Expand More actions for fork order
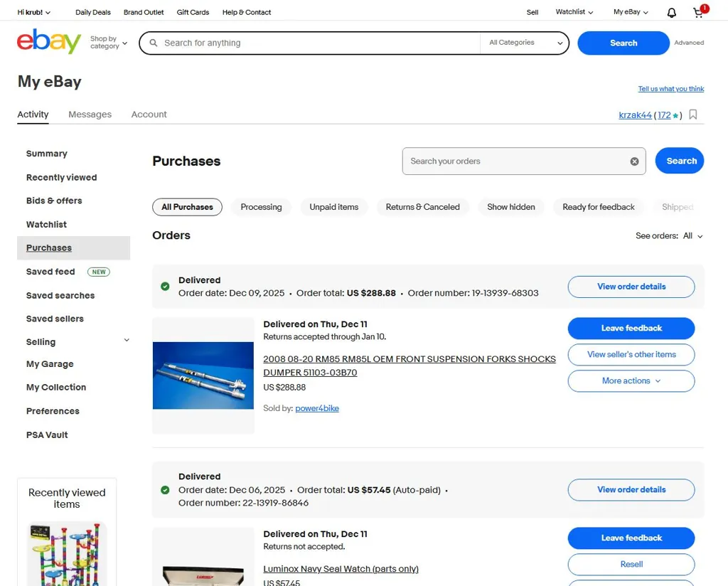The image size is (728, 586). [x=631, y=380]
